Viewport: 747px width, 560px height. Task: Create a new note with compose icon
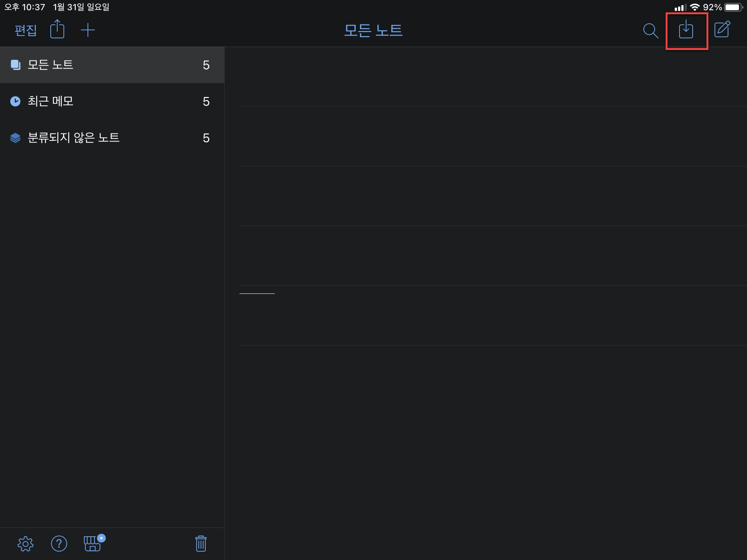[722, 30]
